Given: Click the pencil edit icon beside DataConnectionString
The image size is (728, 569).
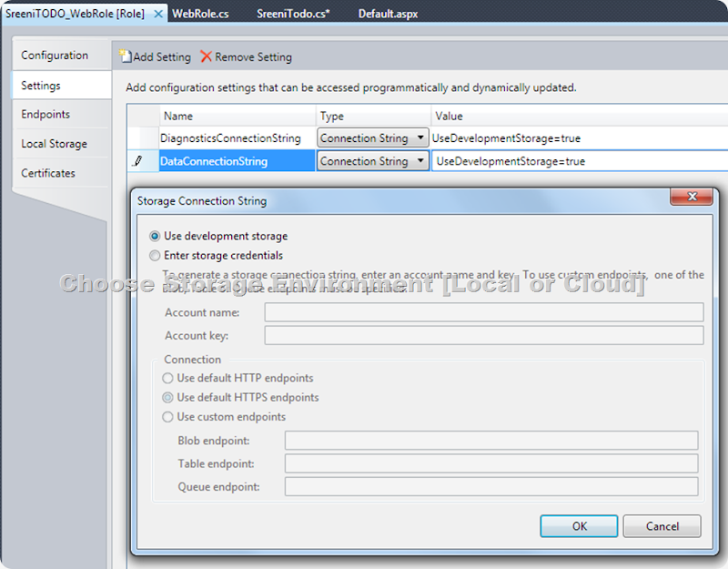Looking at the screenshot, I should [138, 161].
